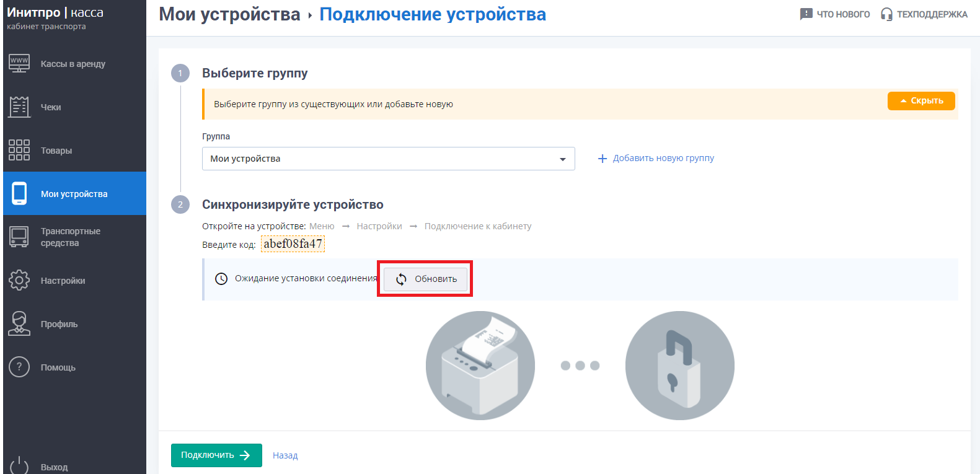
Task: Click the green Подключить button
Action: pyautogui.click(x=216, y=455)
